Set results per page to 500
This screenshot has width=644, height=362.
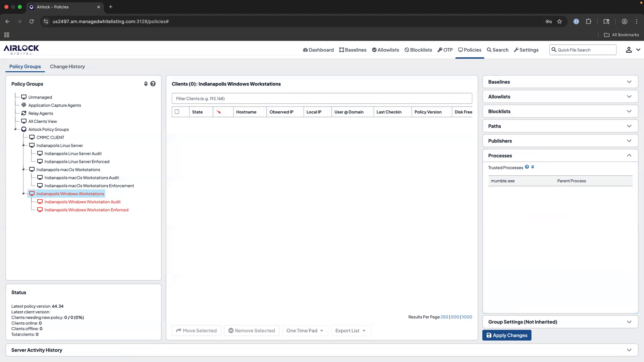pos(455,317)
